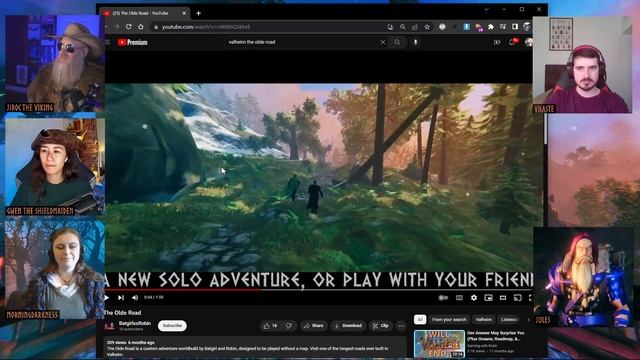Go to browser home page
Screen dimensions: 640x360
point(141,27)
